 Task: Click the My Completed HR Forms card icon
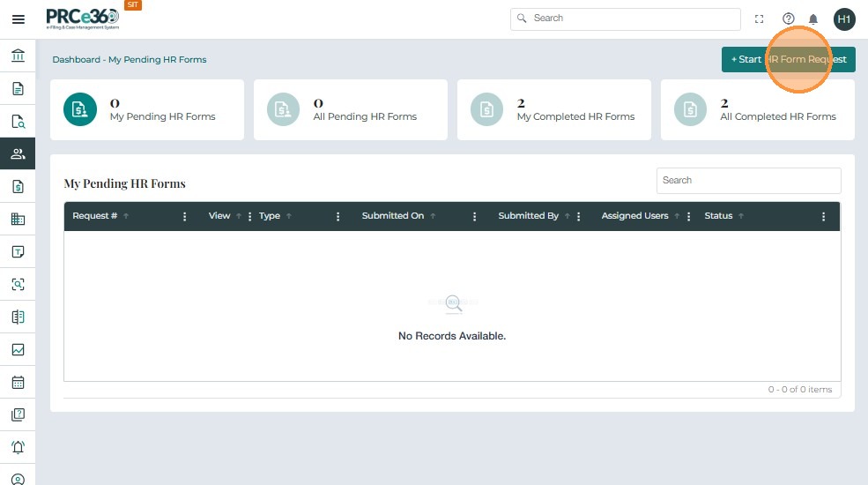tap(486, 109)
